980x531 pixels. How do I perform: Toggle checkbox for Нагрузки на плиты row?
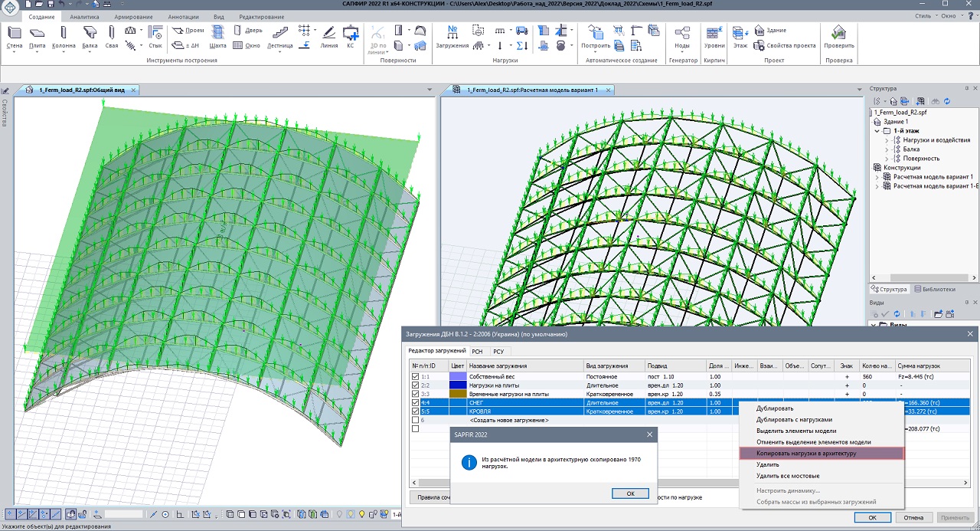click(x=416, y=385)
